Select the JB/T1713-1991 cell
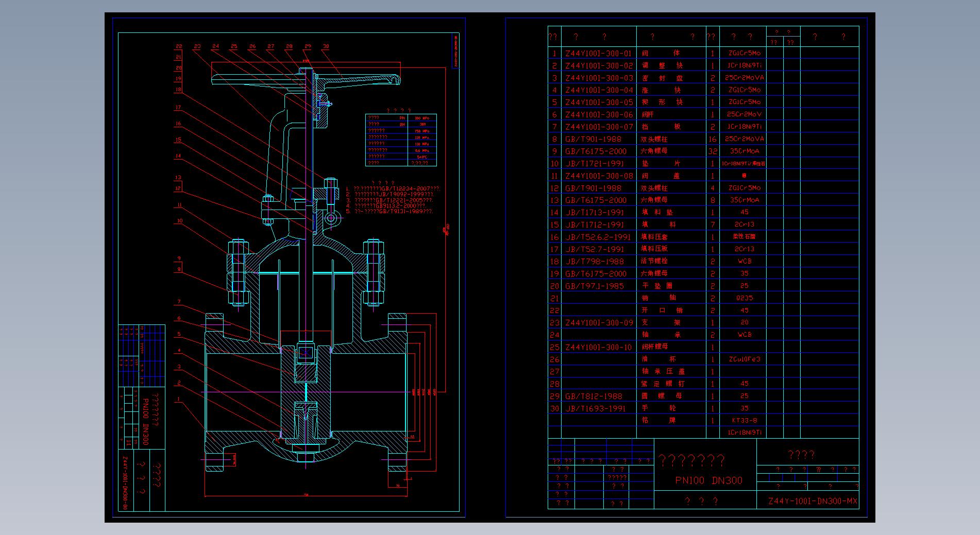The width and height of the screenshot is (980, 535). click(595, 212)
